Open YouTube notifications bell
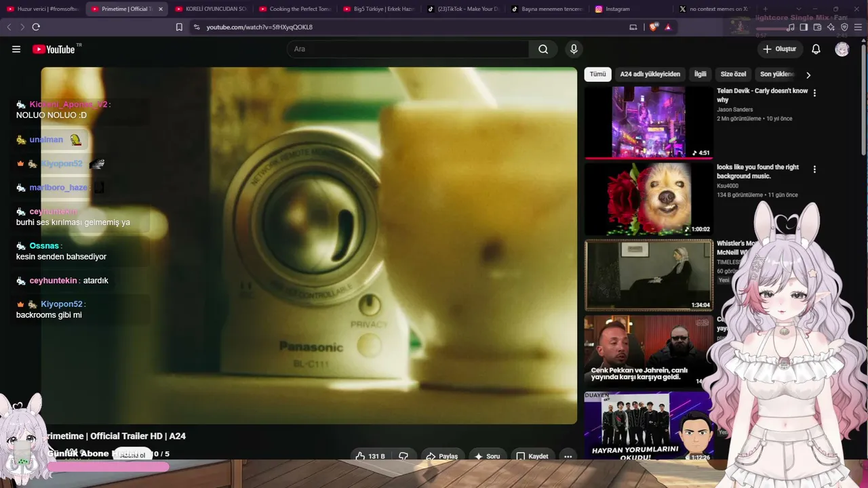 pyautogui.click(x=816, y=49)
